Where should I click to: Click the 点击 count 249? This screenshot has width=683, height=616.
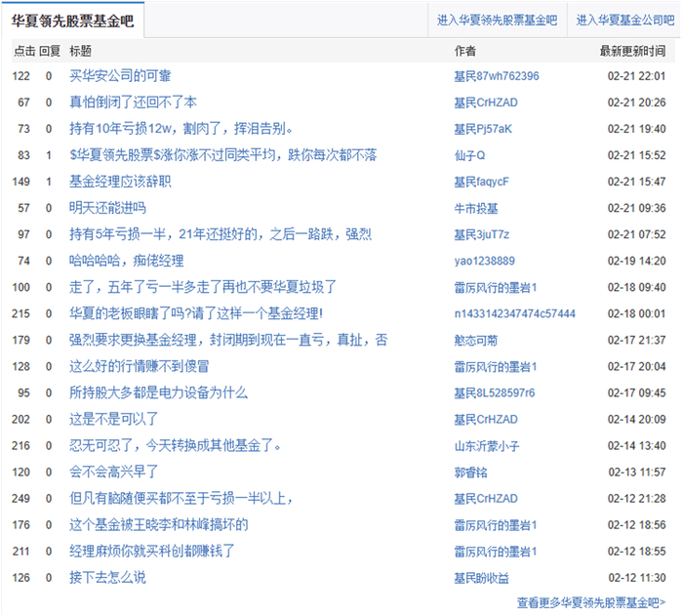pyautogui.click(x=20, y=499)
